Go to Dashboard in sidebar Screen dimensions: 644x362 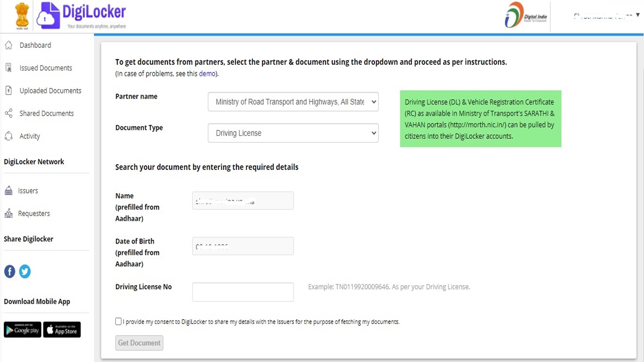click(x=35, y=45)
